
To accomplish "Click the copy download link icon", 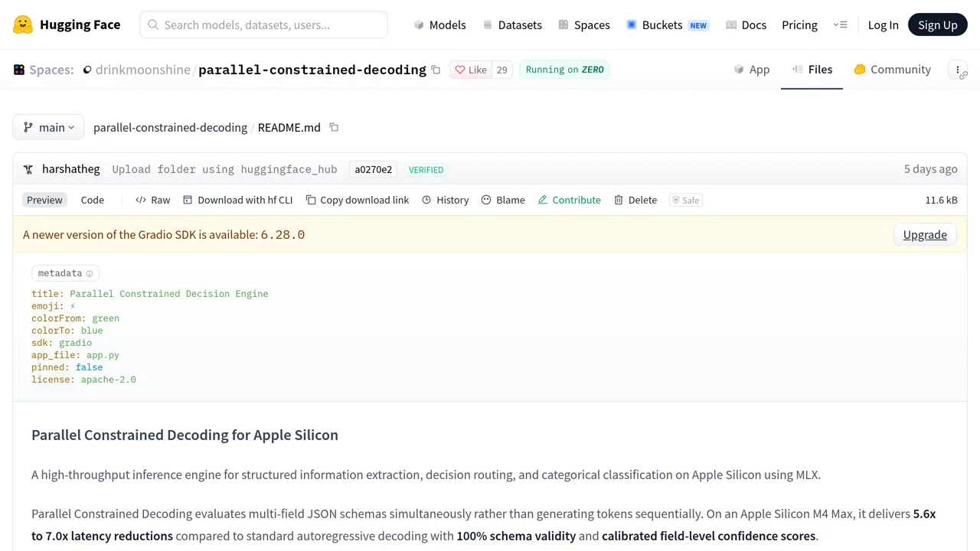I will [310, 200].
